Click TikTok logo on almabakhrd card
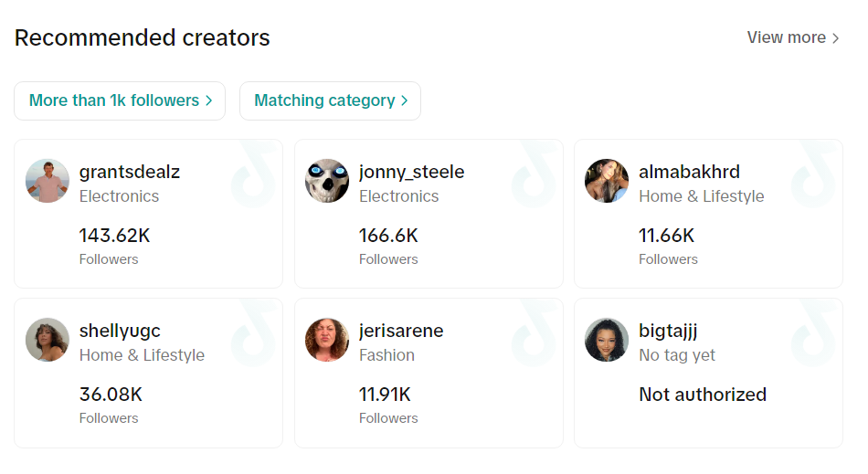 click(812, 174)
